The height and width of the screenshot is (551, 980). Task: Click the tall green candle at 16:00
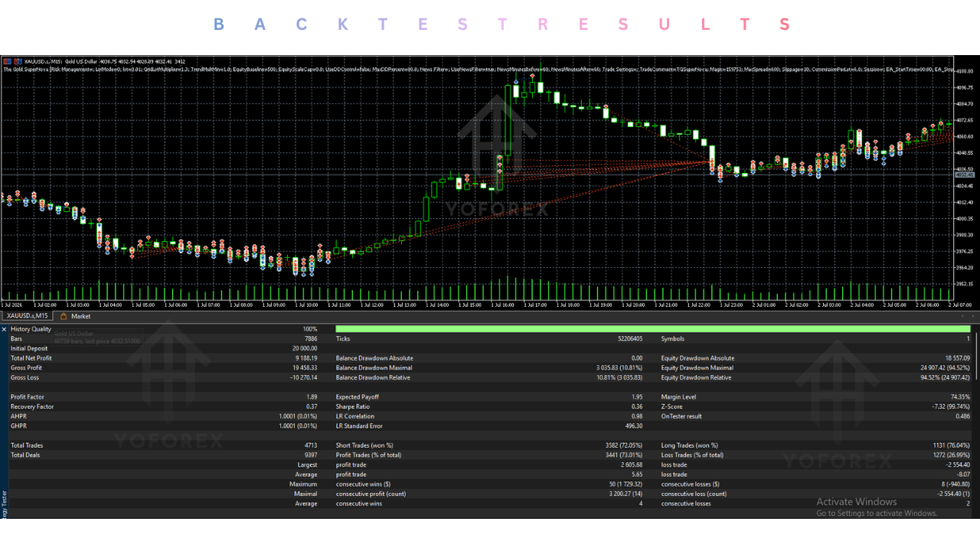pyautogui.click(x=508, y=120)
